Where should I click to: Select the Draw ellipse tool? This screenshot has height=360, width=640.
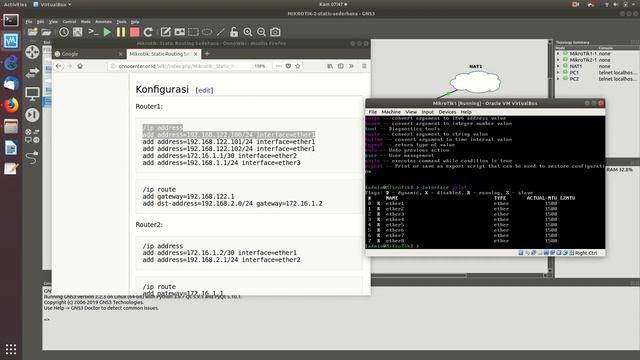coord(207,32)
